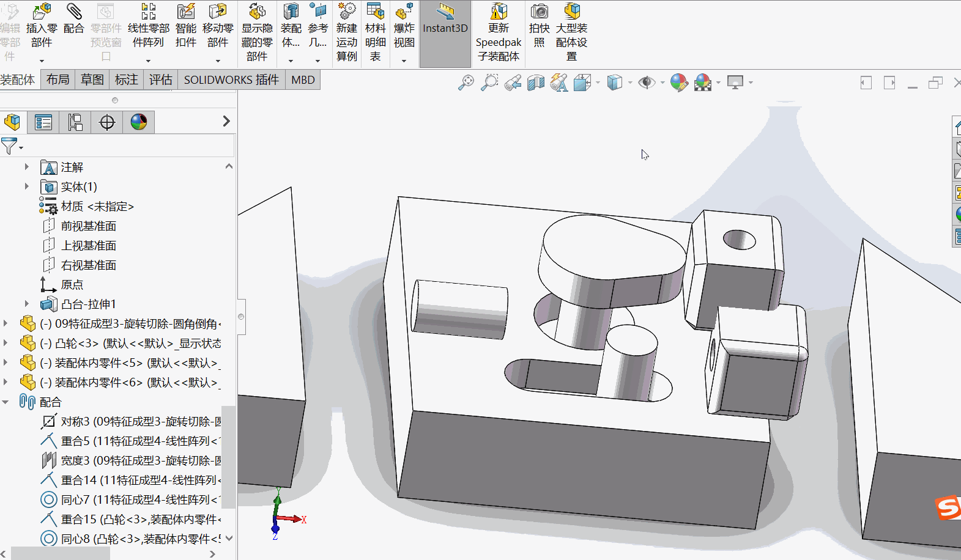Viewport: 961px width, 560px height.
Task: Click Show Hidden Components (显示隐藏的零部件)
Action: coord(257,11)
